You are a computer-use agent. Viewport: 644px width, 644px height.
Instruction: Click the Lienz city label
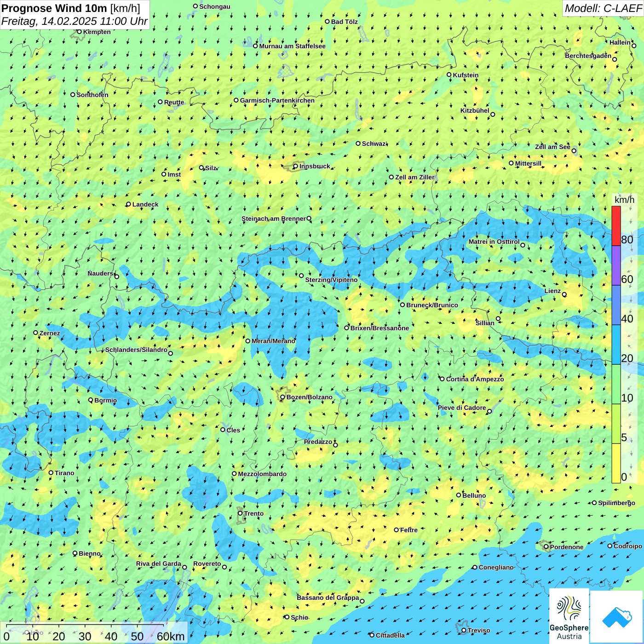(552, 291)
